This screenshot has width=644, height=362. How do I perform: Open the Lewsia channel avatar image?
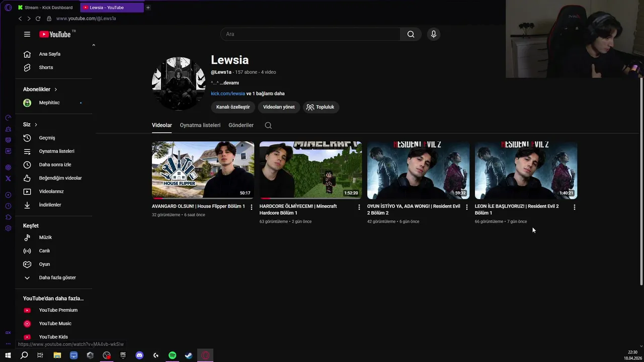click(x=179, y=83)
